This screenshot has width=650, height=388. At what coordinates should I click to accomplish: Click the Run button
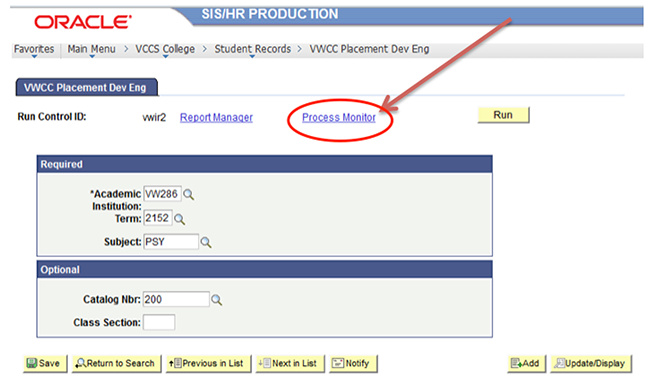(503, 115)
